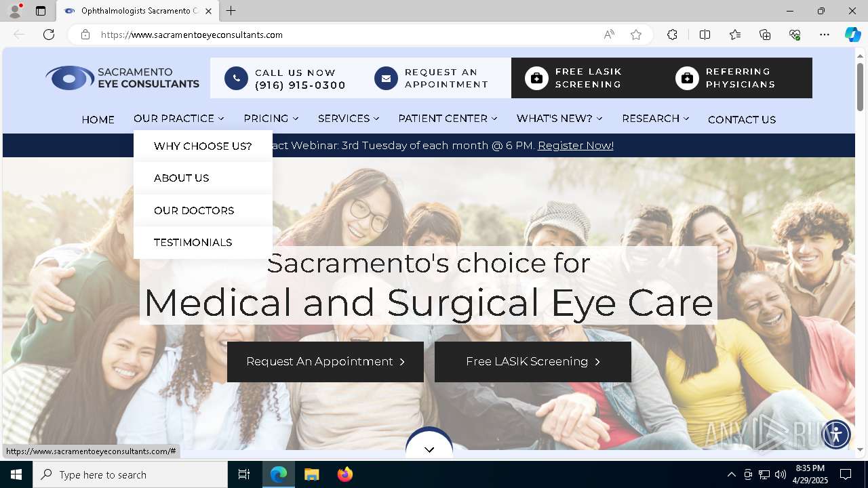Go back using the browser back arrow
The height and width of the screenshot is (488, 868).
click(19, 35)
